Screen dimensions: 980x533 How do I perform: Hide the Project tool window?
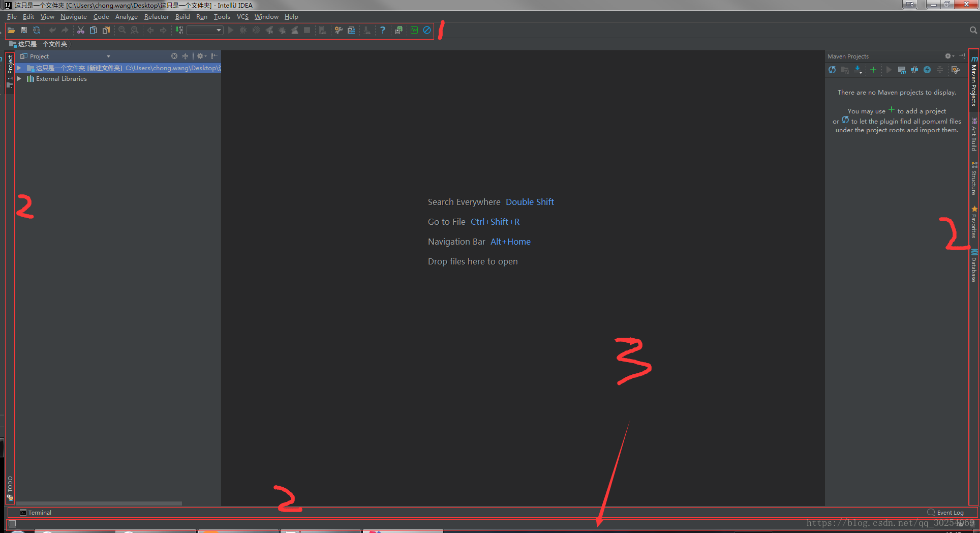tap(215, 56)
